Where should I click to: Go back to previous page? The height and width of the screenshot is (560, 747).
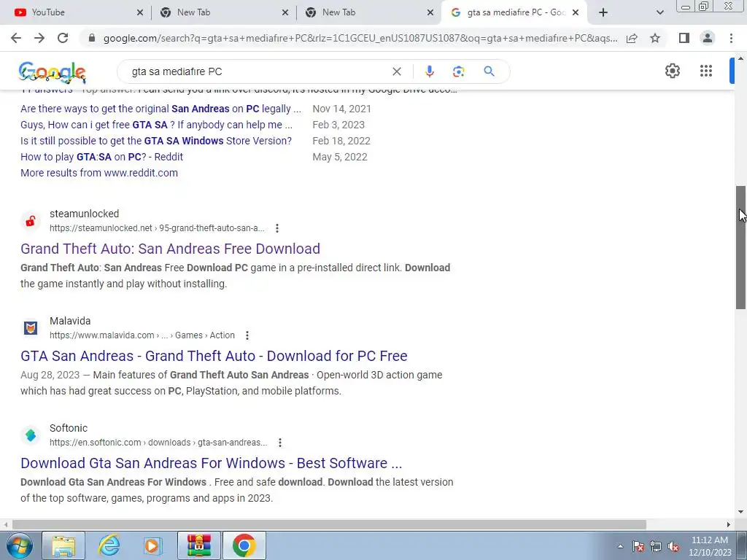(16, 38)
